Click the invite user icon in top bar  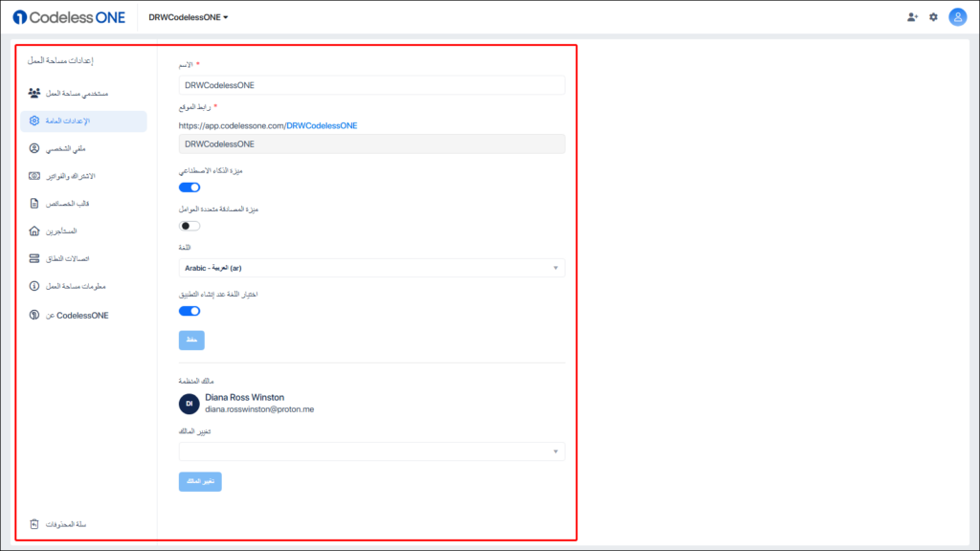tap(912, 17)
